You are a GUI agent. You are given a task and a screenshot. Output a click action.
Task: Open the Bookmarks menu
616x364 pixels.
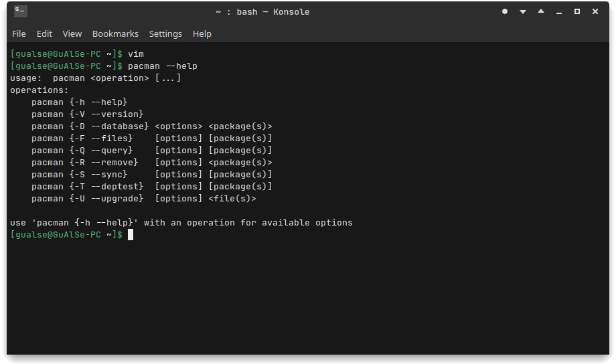pyautogui.click(x=115, y=33)
